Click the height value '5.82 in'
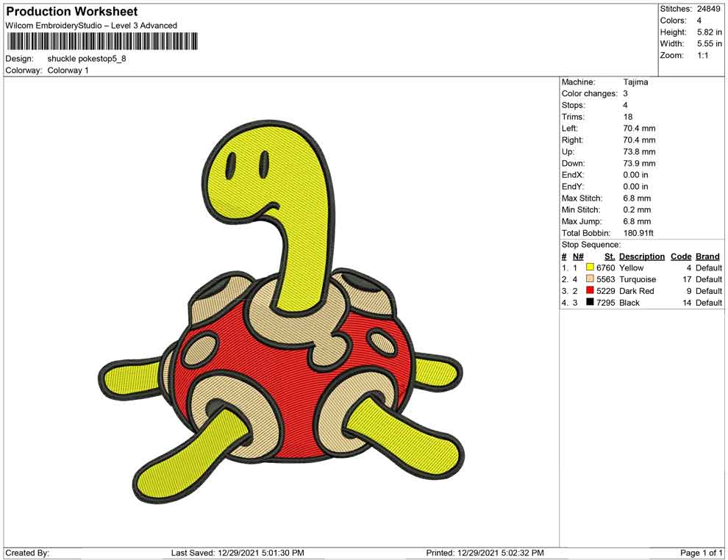This screenshot has width=728, height=560. 710,32
